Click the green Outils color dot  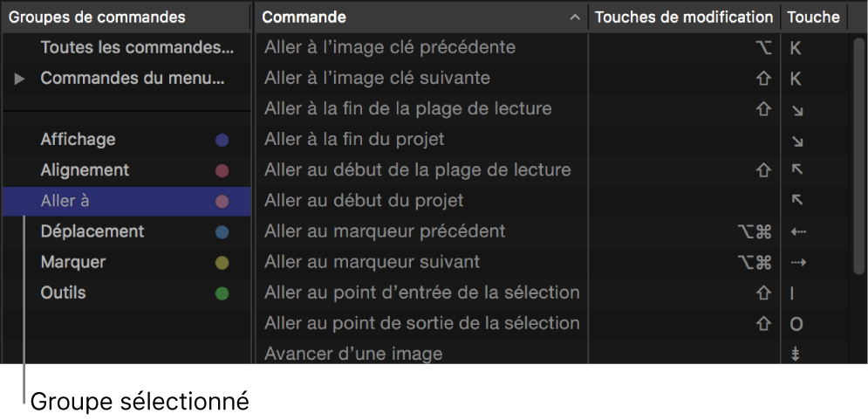pos(222,293)
